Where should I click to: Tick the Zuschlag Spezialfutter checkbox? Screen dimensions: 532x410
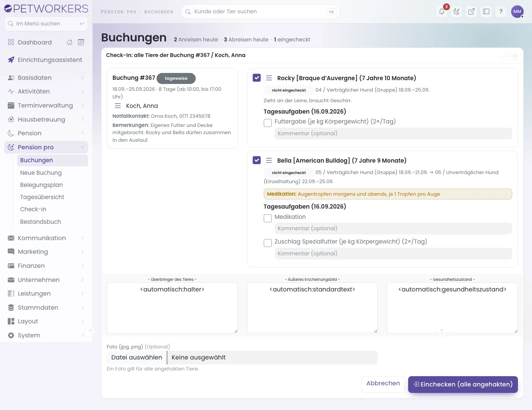[268, 243]
